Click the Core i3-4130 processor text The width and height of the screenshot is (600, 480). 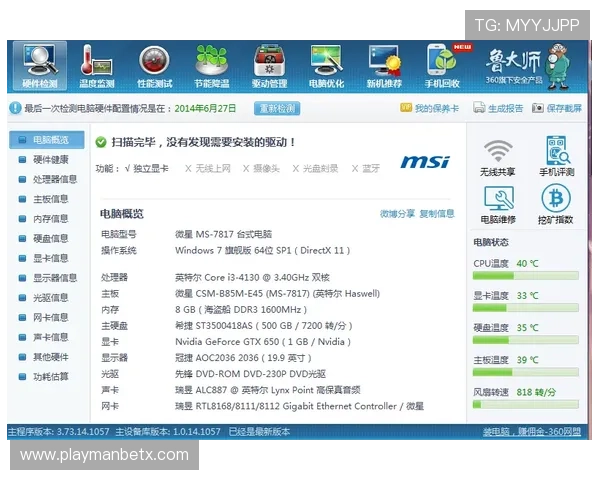coord(253,277)
